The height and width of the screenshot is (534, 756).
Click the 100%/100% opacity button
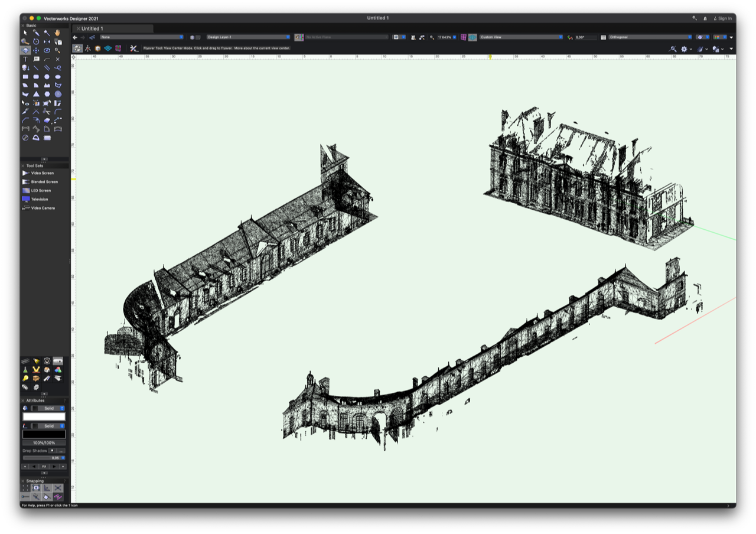[x=44, y=442]
